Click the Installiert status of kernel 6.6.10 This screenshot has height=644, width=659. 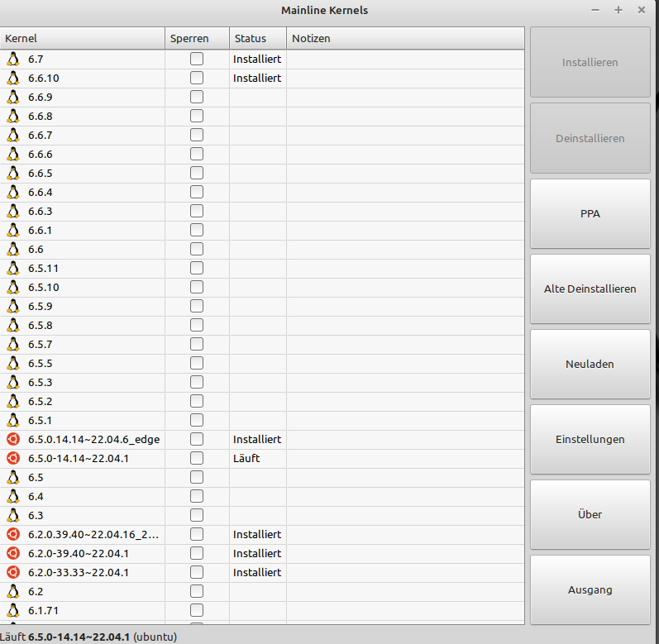[x=257, y=79]
